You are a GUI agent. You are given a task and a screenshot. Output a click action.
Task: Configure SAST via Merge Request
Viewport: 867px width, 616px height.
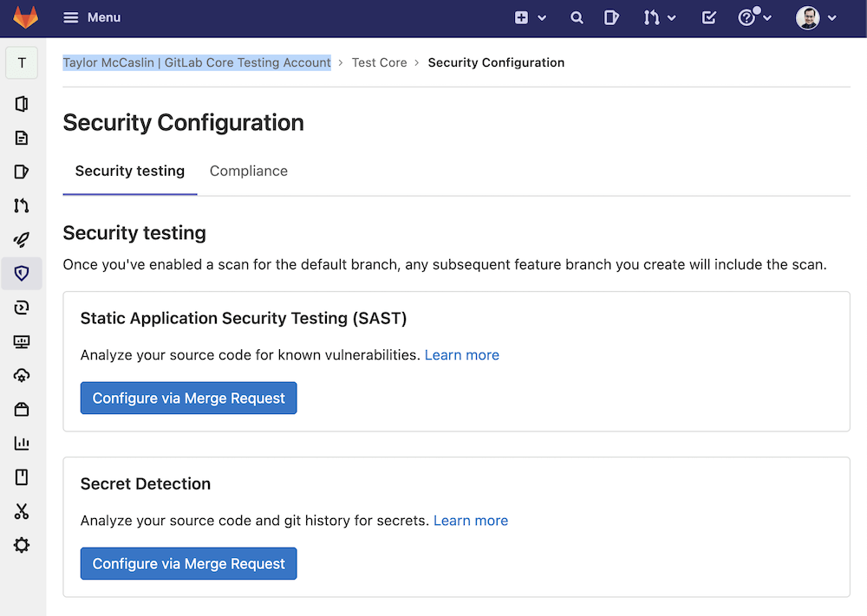tap(188, 398)
